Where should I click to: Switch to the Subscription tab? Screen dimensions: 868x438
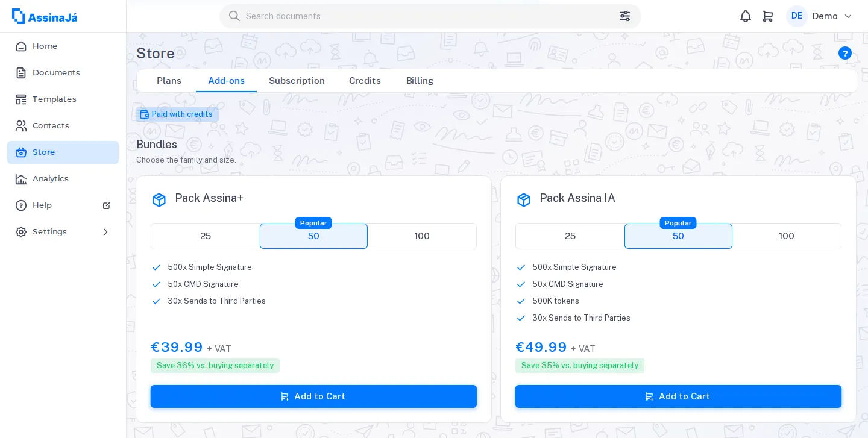click(297, 81)
